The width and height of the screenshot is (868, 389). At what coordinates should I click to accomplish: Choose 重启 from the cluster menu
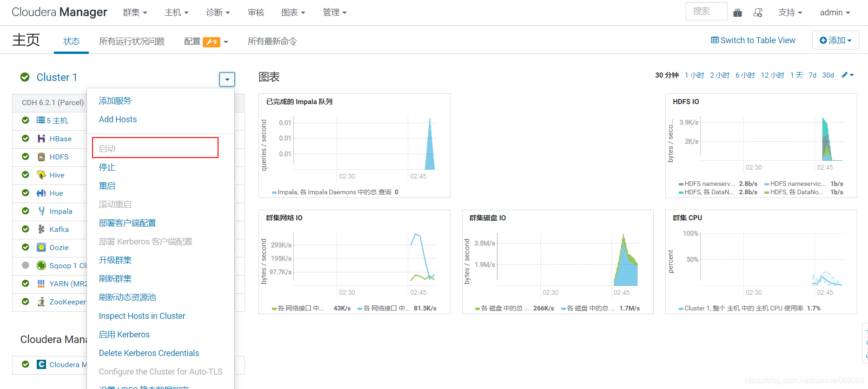pyautogui.click(x=107, y=186)
